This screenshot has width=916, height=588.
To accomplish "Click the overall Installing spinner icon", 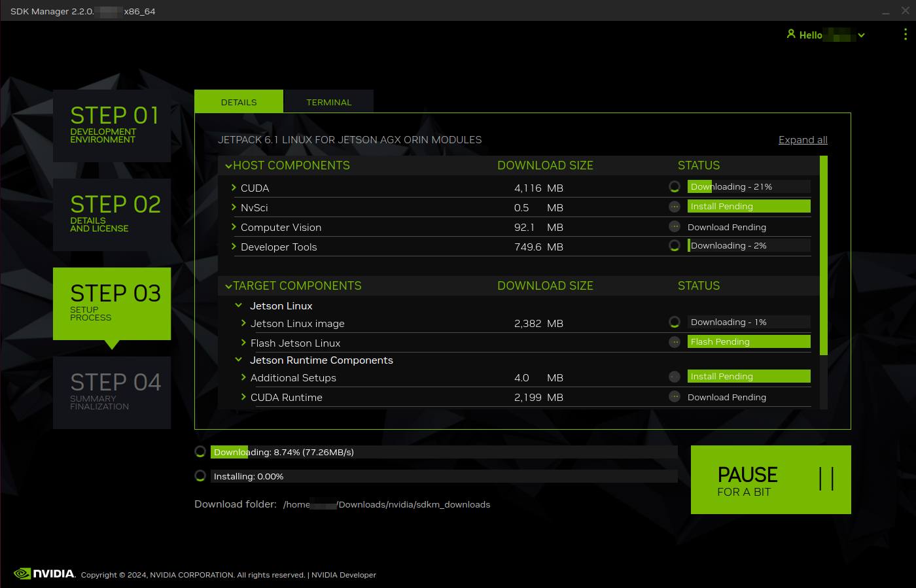I will point(200,476).
